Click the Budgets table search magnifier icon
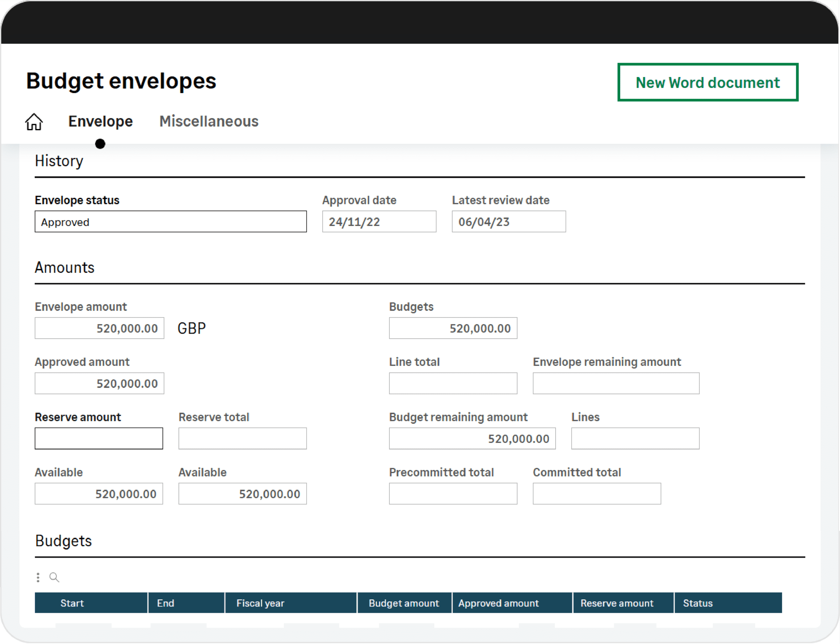The height and width of the screenshot is (644, 840). click(54, 577)
